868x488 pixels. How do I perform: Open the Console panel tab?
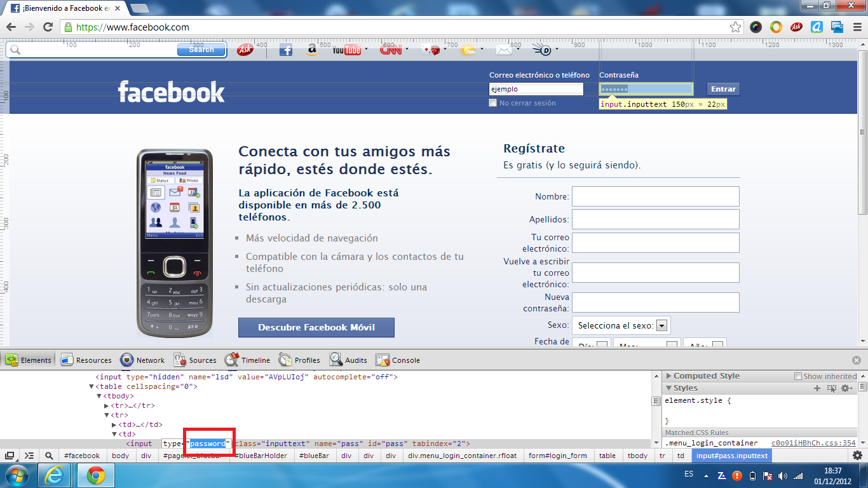point(398,360)
